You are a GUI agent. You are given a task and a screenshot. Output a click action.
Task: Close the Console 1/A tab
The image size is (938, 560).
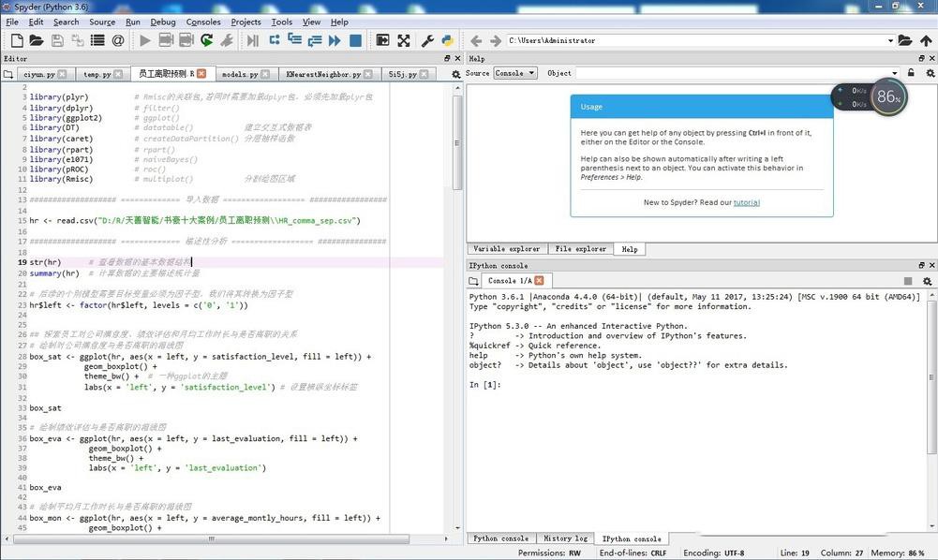pos(539,280)
